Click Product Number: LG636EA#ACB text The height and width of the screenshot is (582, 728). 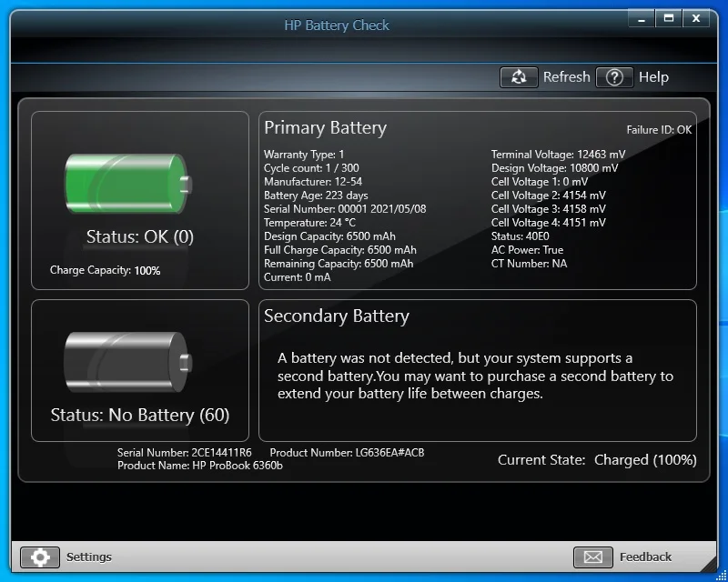(347, 453)
